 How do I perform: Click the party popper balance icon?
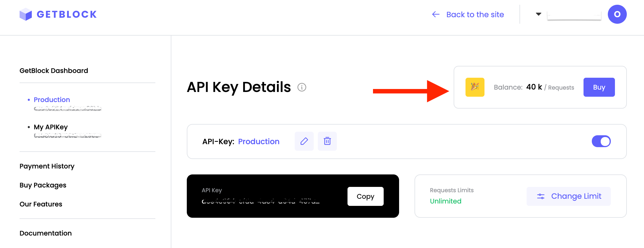(x=475, y=87)
